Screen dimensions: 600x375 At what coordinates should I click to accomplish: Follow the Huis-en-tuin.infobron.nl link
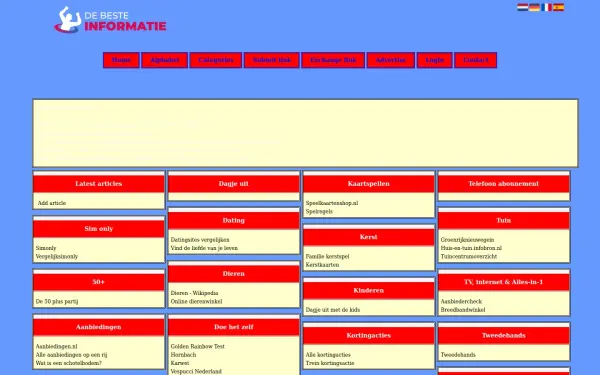tap(471, 248)
